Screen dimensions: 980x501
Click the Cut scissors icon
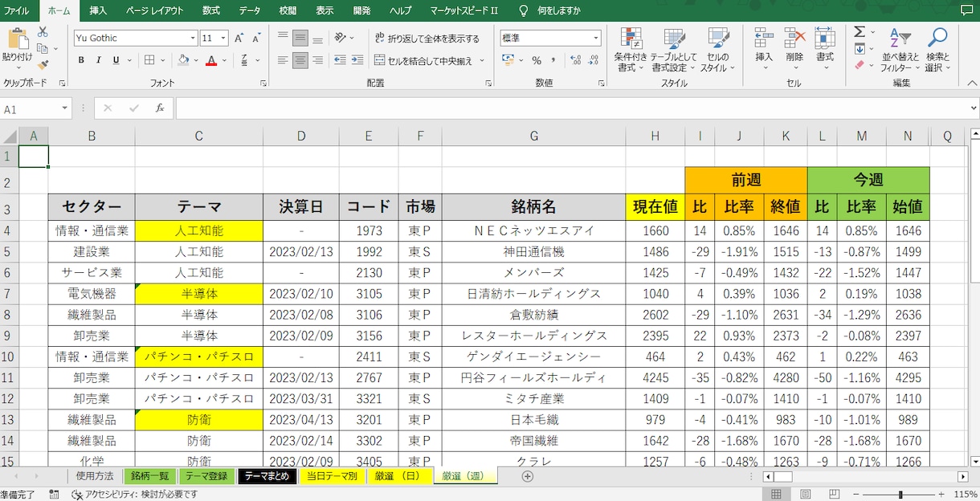[43, 31]
